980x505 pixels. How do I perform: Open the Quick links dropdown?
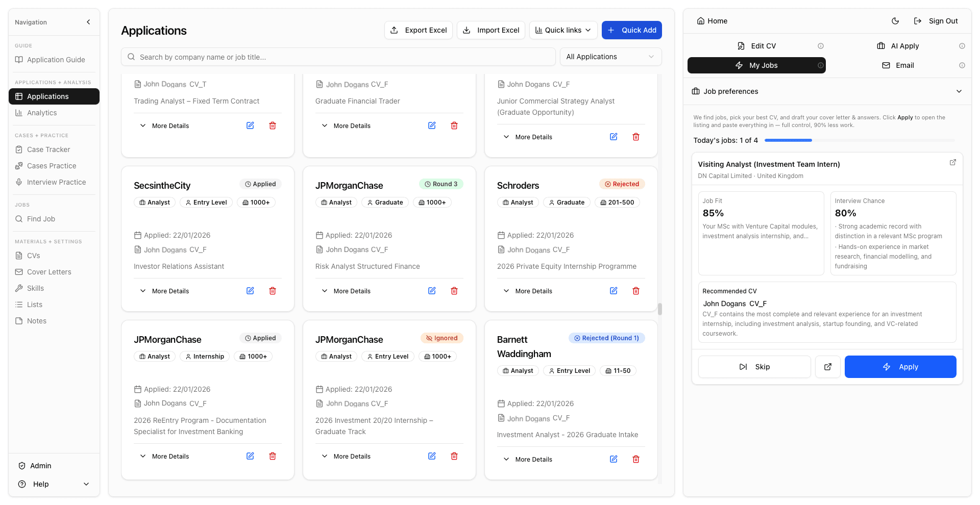[563, 30]
